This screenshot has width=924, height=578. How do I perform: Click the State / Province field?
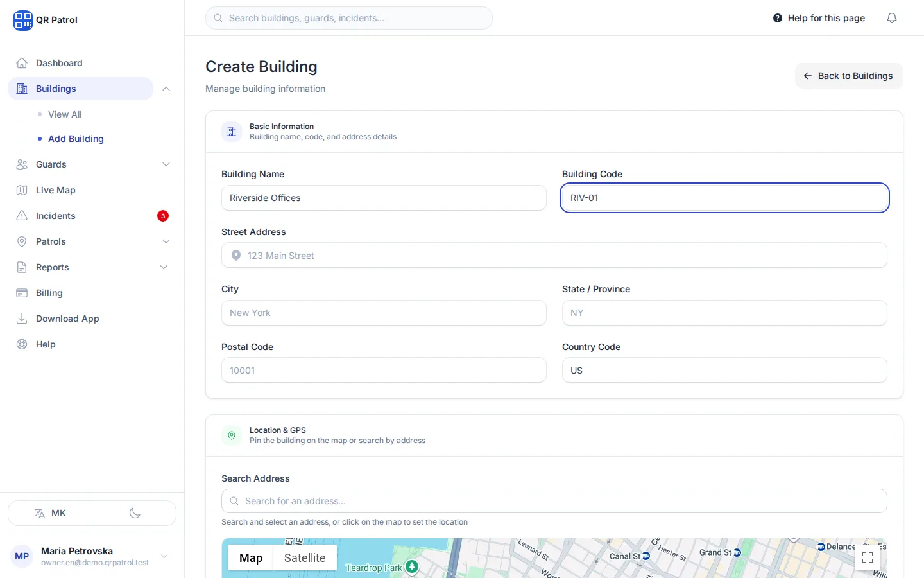click(724, 313)
